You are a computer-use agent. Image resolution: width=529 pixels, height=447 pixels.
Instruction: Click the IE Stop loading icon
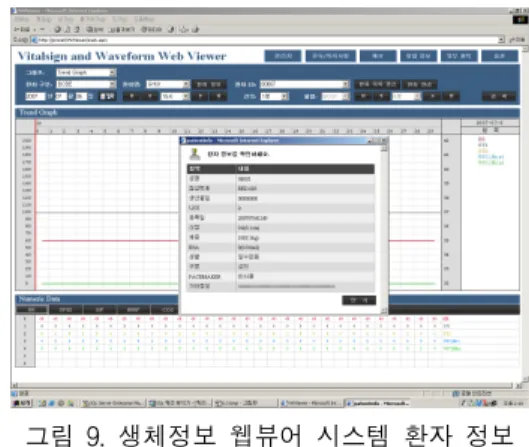coord(58,30)
